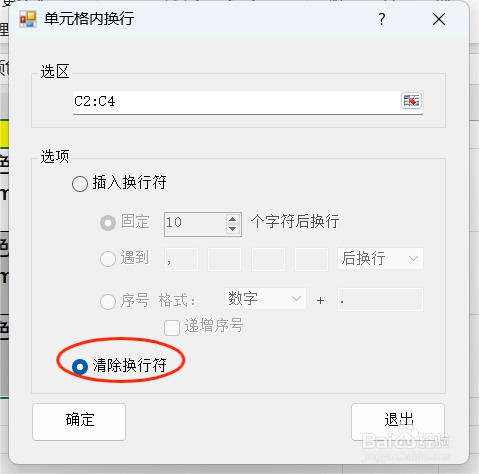Open the 后换行 dropdown

tap(380, 258)
